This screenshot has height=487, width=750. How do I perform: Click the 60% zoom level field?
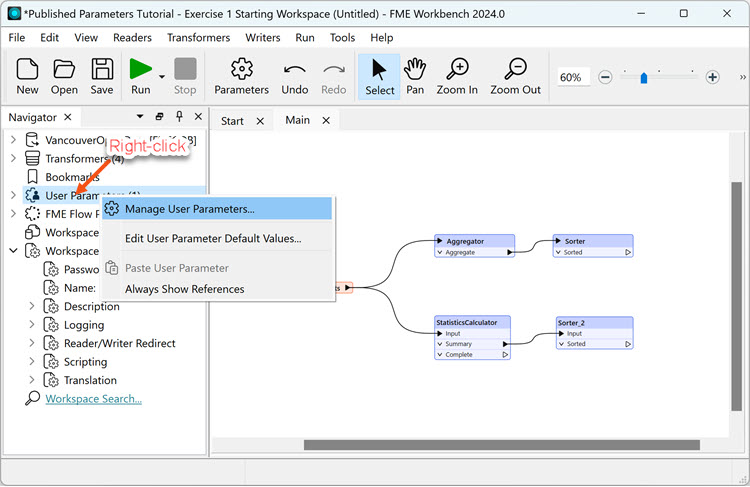click(x=573, y=77)
